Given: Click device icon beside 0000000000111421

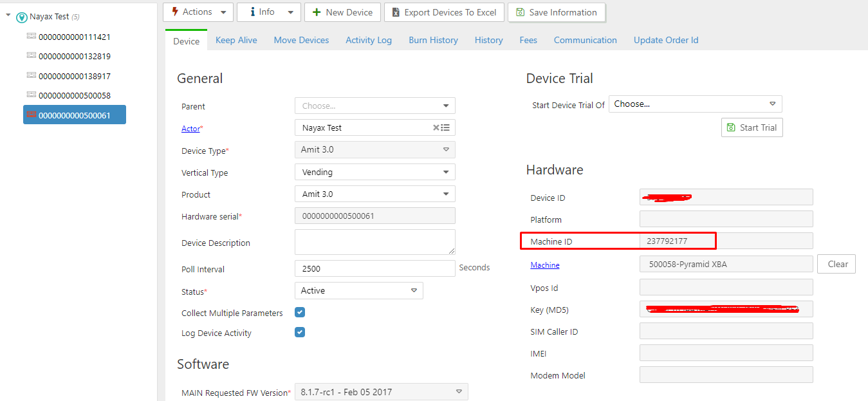Looking at the screenshot, I should pyautogui.click(x=31, y=37).
